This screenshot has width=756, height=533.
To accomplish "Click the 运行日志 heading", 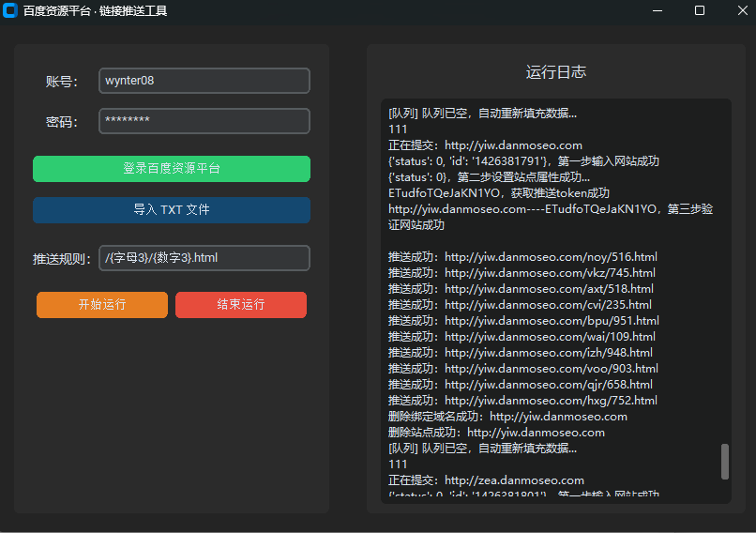I will point(556,72).
